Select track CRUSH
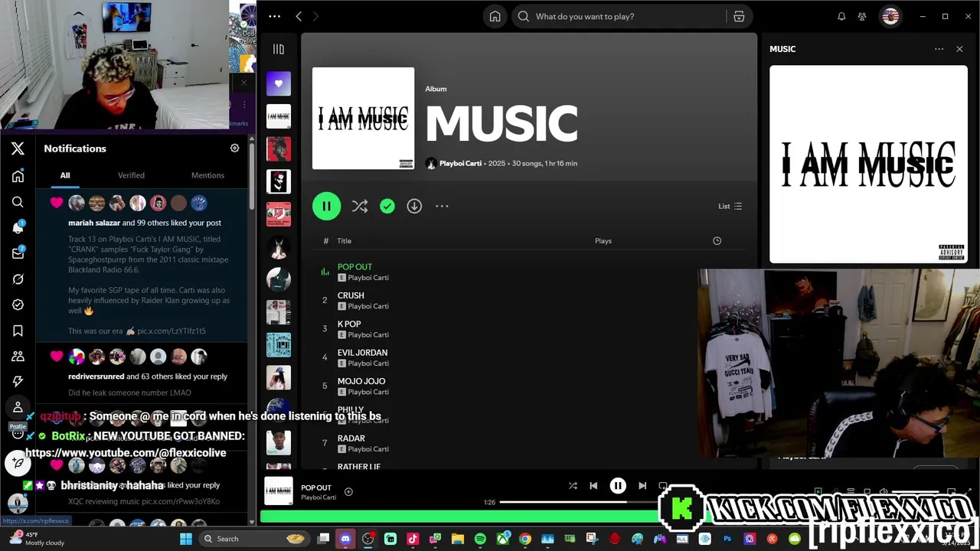Viewport: 980px width, 551px height. pyautogui.click(x=351, y=295)
